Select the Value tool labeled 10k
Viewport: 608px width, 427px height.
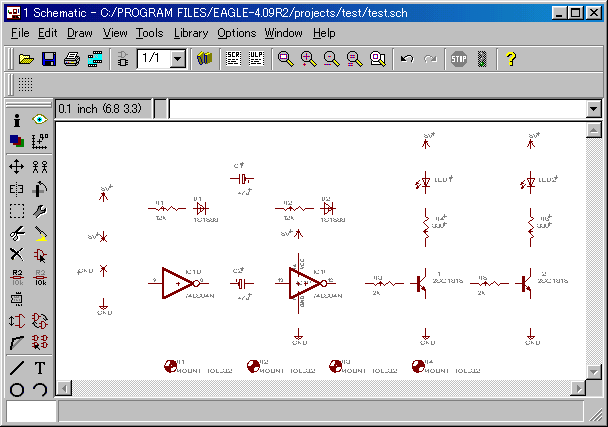point(40,277)
